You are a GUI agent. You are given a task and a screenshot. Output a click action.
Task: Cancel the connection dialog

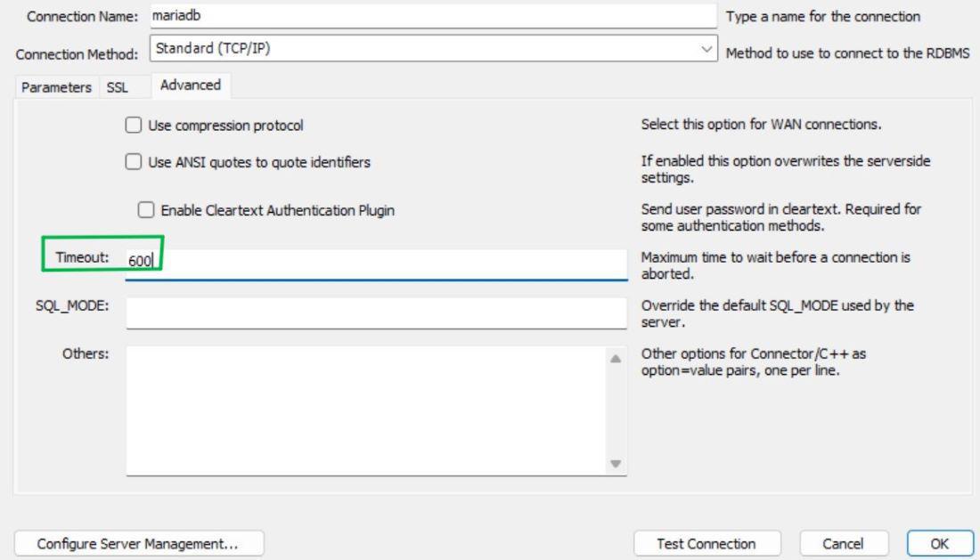842,543
